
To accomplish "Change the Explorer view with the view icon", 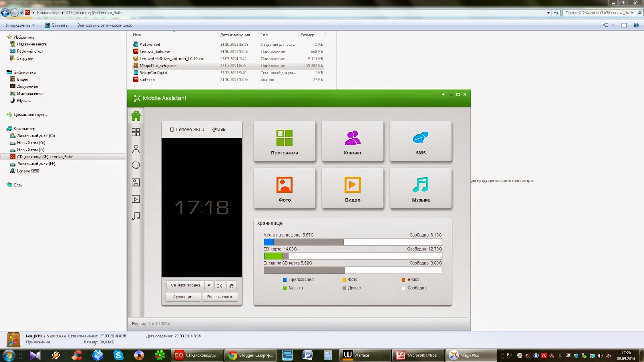I will click(x=606, y=25).
